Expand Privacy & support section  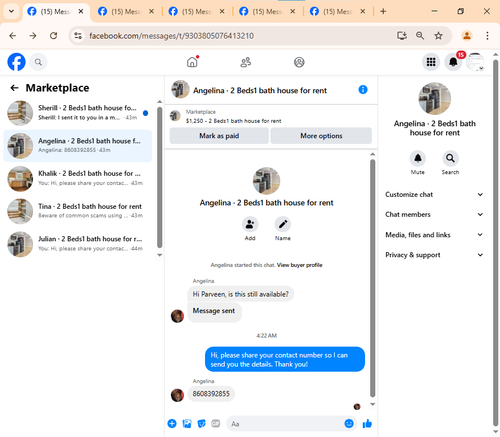point(434,255)
